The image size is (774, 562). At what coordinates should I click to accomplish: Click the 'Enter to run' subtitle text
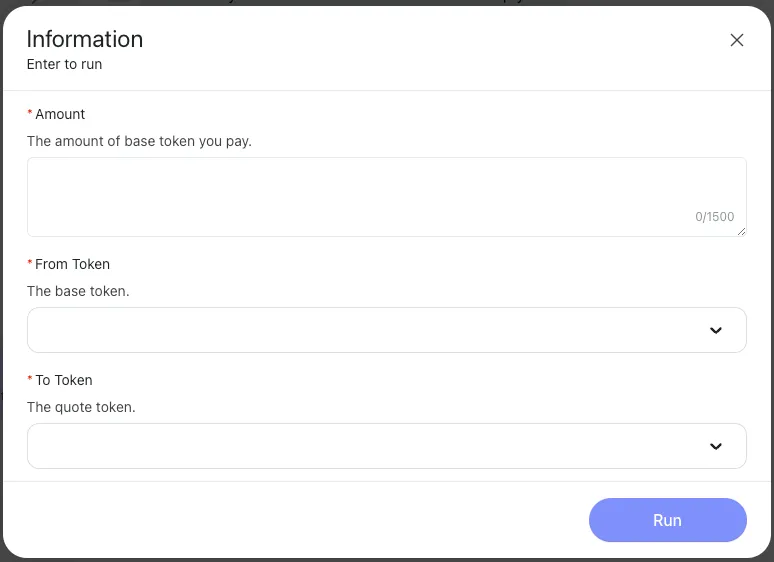pyautogui.click(x=64, y=64)
